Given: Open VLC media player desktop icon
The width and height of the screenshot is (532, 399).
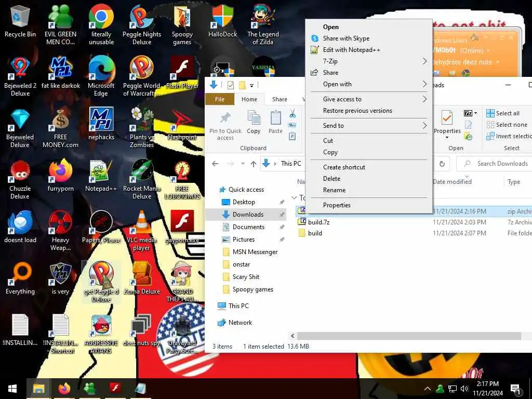Looking at the screenshot, I should pos(142,231).
